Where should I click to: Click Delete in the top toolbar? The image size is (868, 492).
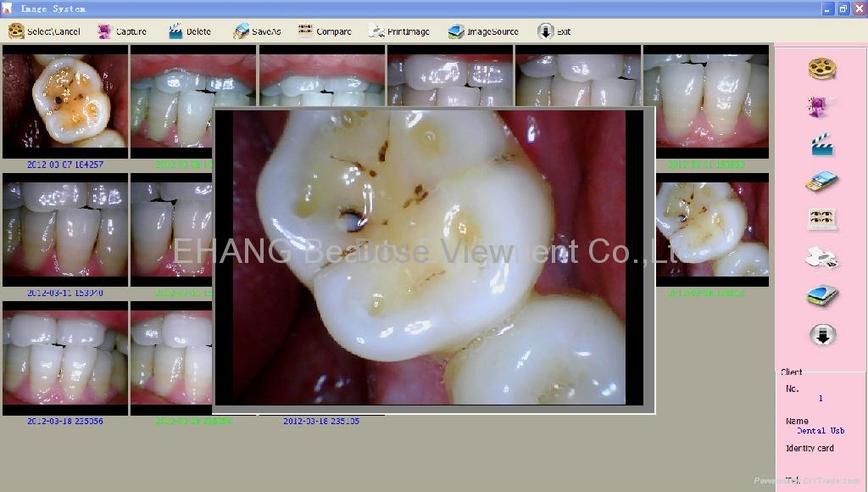(189, 31)
